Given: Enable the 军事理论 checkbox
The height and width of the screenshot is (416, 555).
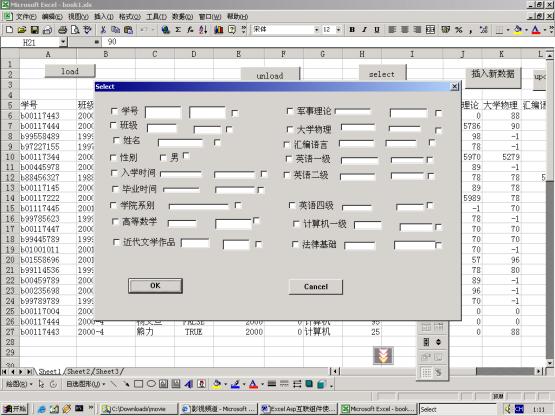Looking at the screenshot, I should click(290, 111).
